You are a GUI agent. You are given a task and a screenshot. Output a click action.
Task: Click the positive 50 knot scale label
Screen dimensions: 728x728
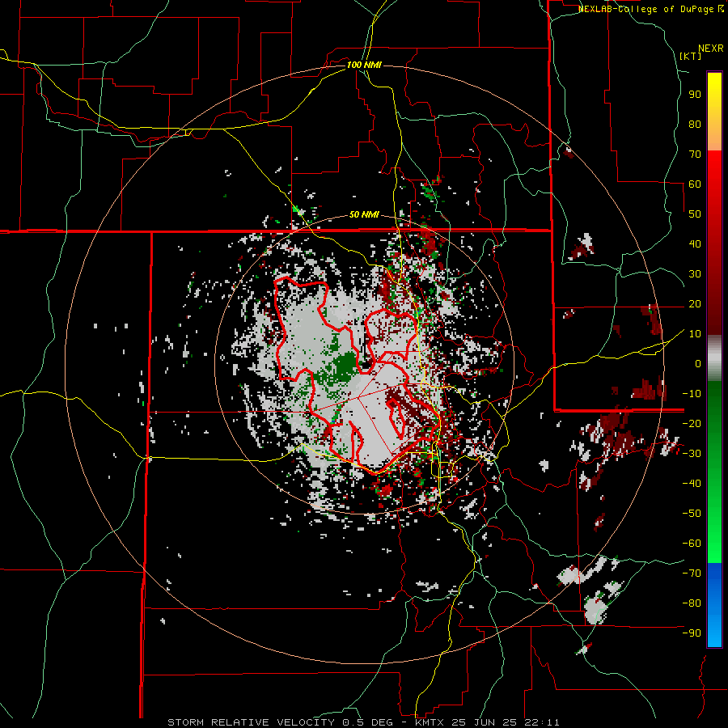point(695,214)
